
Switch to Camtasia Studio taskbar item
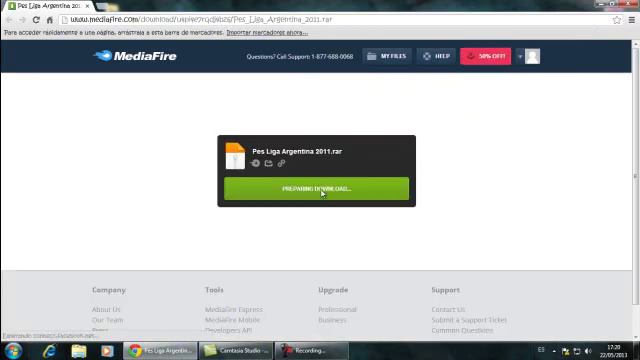coord(236,351)
